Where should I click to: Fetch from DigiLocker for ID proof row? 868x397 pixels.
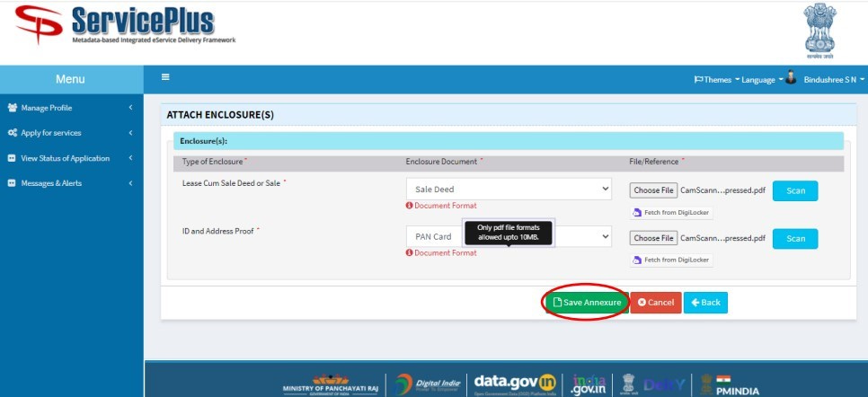(671, 260)
